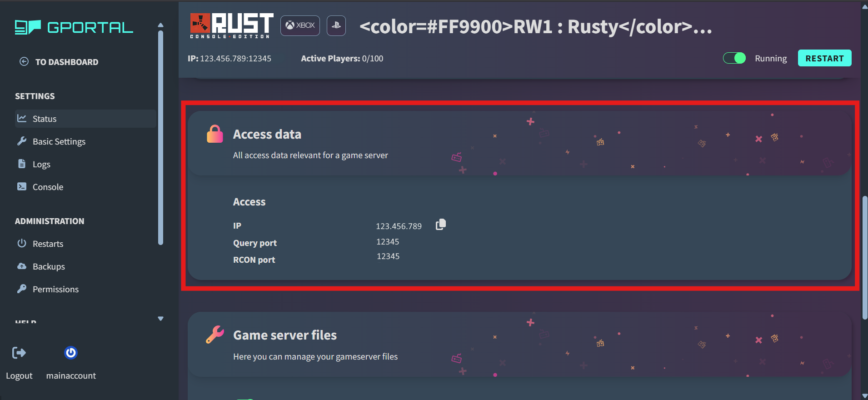This screenshot has height=400, width=868.
Task: Click the page scroll down arrow
Action: click(x=865, y=396)
